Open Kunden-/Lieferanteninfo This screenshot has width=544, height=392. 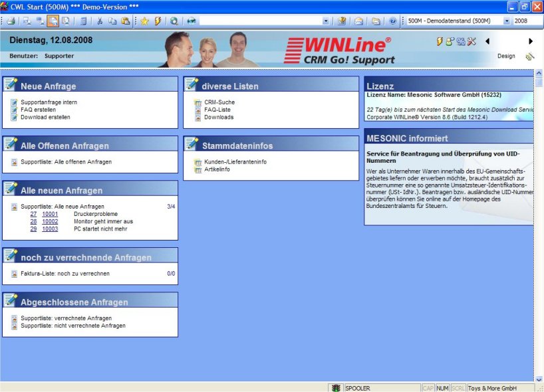(x=235, y=162)
